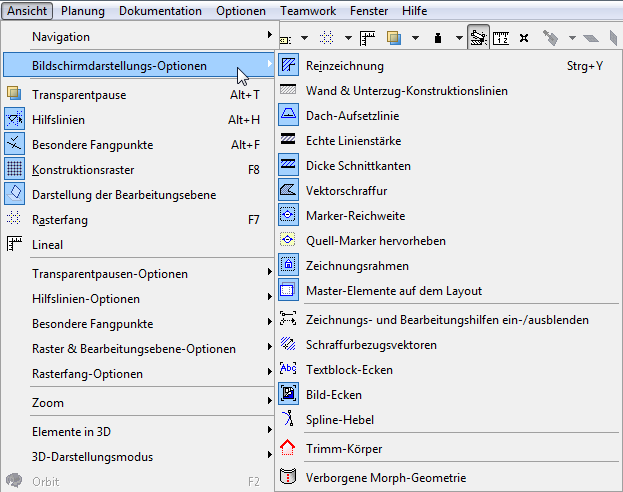623x492 pixels.
Task: Click the ruler icon in the toolbar
Action: click(x=367, y=38)
